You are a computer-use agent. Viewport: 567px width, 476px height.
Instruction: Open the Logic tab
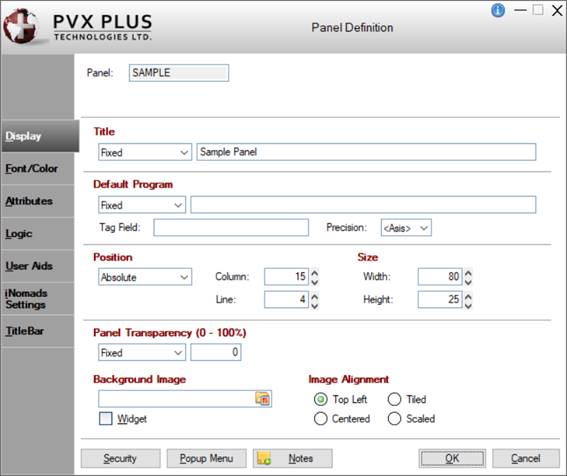point(19,234)
